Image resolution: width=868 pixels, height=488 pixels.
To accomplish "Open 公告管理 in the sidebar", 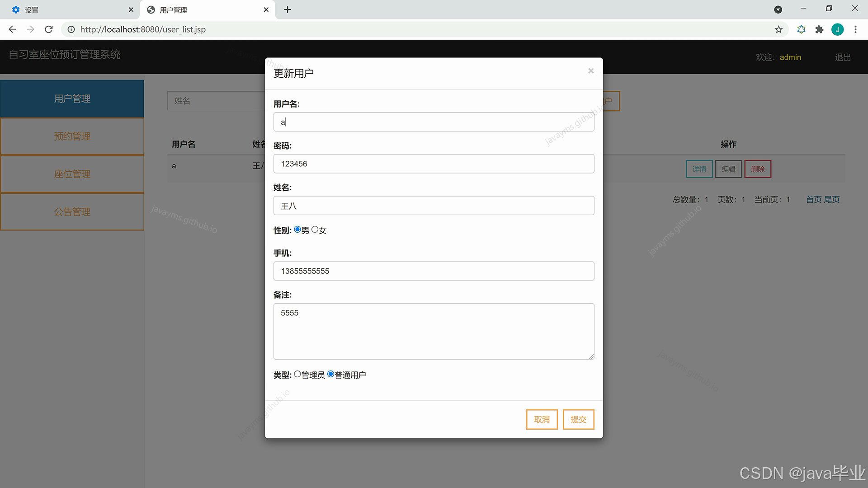I will pyautogui.click(x=72, y=212).
